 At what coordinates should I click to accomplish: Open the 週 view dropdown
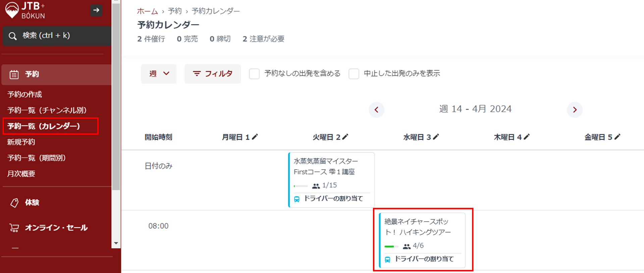tap(159, 74)
